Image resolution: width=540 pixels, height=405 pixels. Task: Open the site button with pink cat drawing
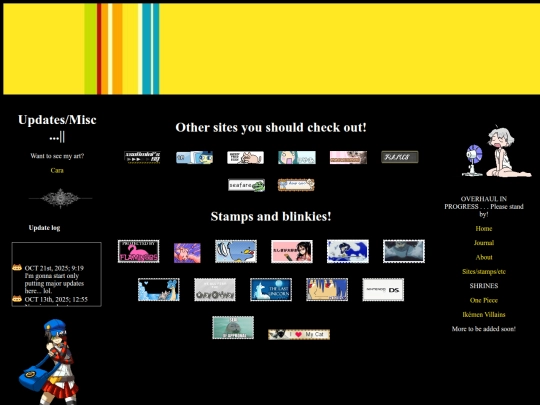(245, 157)
